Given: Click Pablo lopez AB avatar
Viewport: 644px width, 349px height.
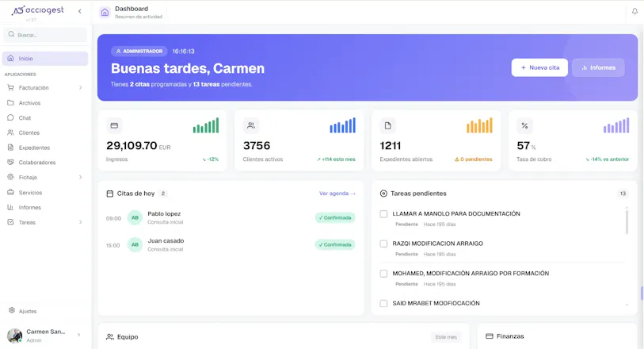Looking at the screenshot, I should coord(135,217).
